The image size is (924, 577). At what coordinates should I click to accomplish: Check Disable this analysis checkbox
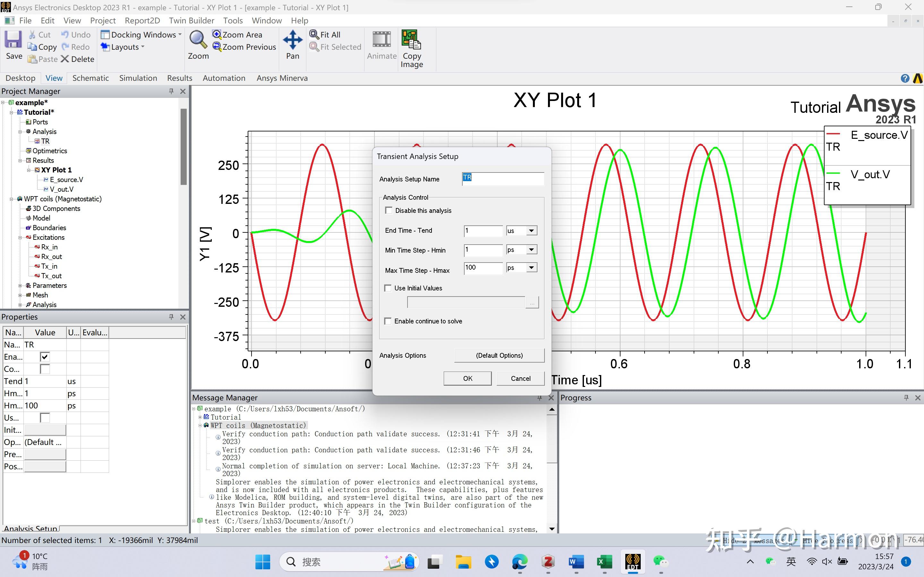point(389,211)
